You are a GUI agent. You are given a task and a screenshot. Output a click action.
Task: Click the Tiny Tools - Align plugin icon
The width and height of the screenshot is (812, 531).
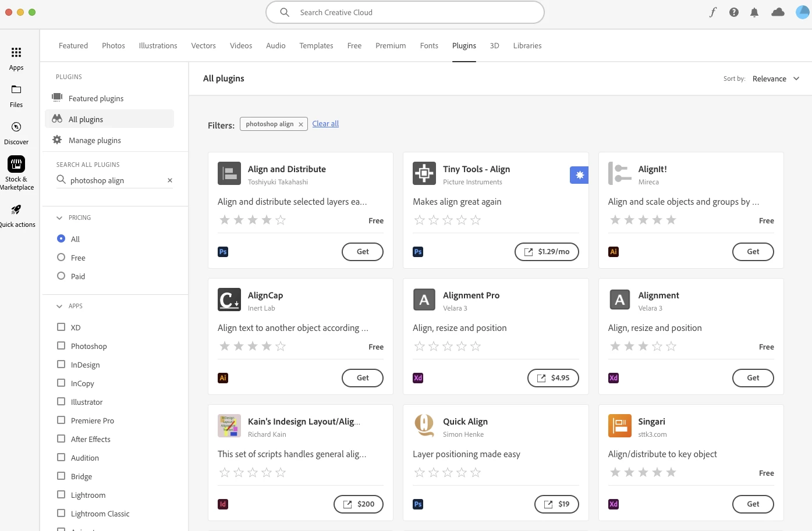pos(424,173)
